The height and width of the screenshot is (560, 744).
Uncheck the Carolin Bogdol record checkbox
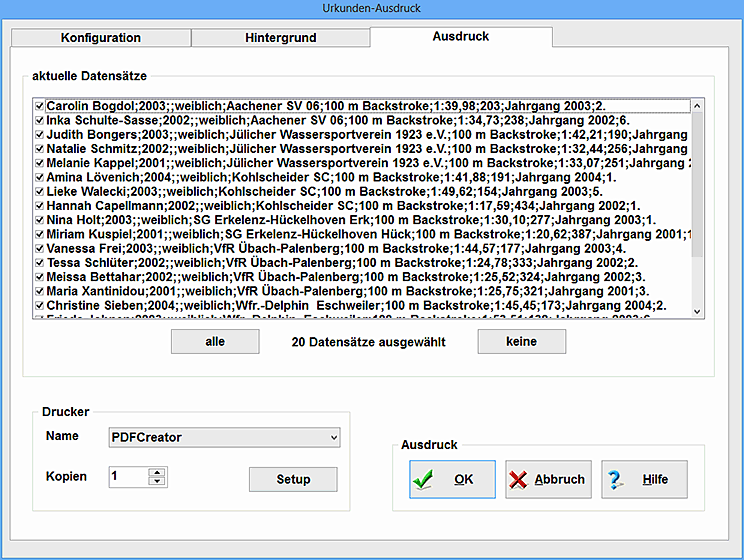point(39,105)
